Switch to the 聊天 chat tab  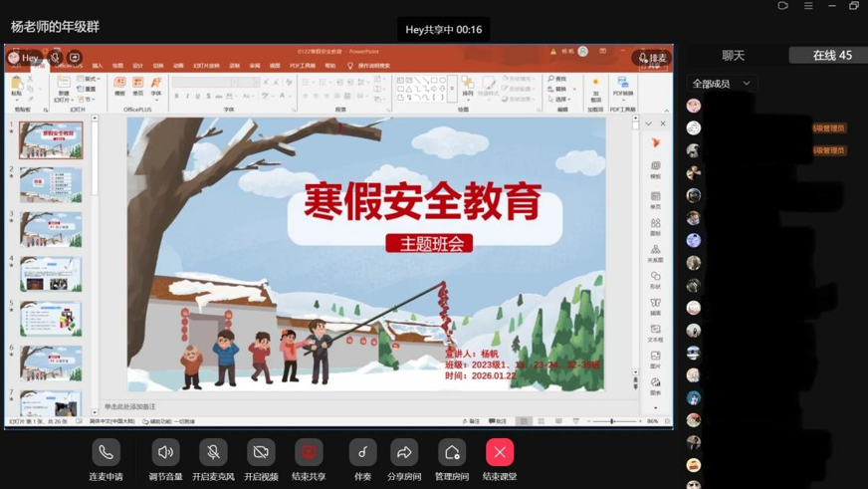click(x=733, y=56)
